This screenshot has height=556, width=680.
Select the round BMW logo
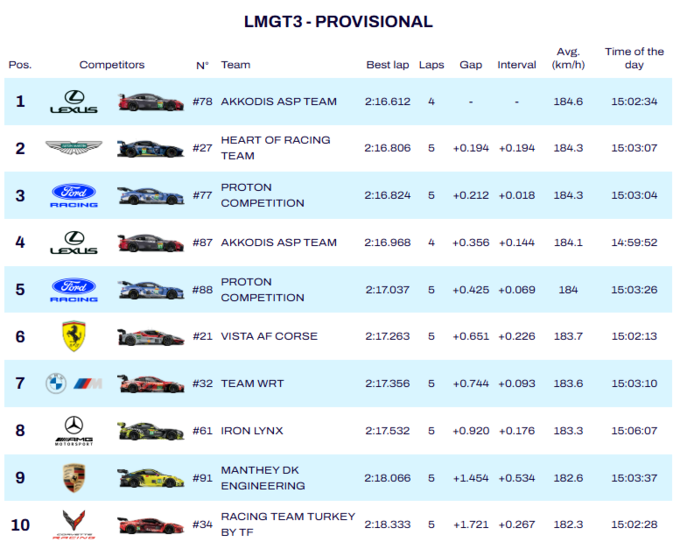(x=56, y=383)
